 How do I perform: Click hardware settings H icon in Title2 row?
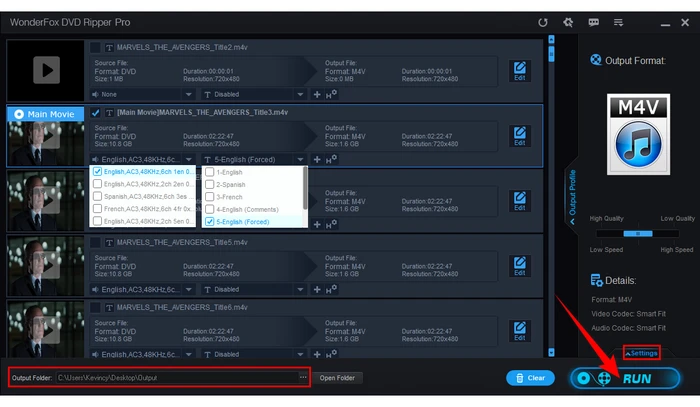[331, 94]
